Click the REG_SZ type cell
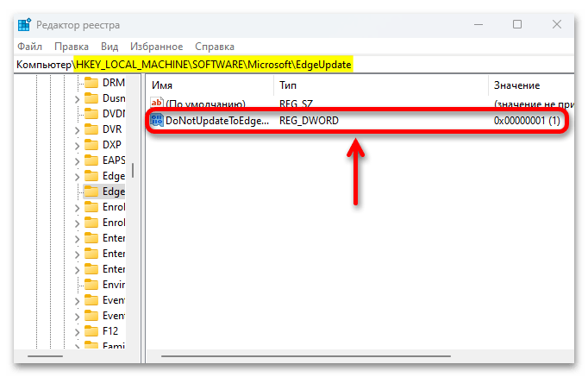 296,104
